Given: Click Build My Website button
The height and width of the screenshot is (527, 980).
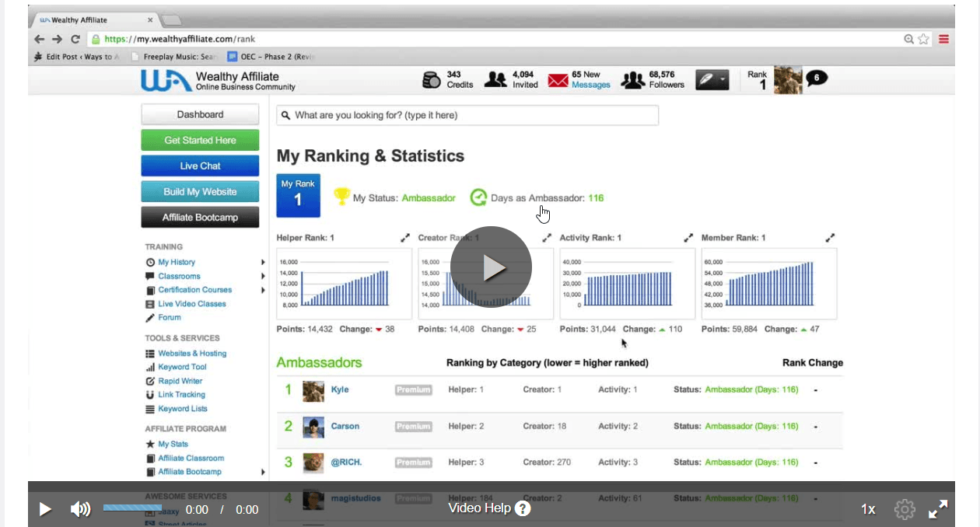Looking at the screenshot, I should pos(200,192).
